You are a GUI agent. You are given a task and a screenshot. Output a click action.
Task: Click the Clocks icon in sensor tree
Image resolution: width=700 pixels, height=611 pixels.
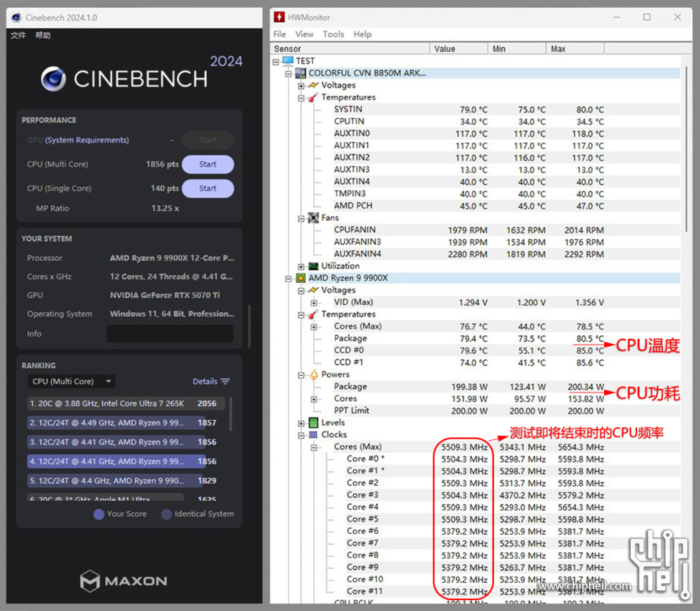tap(313, 434)
